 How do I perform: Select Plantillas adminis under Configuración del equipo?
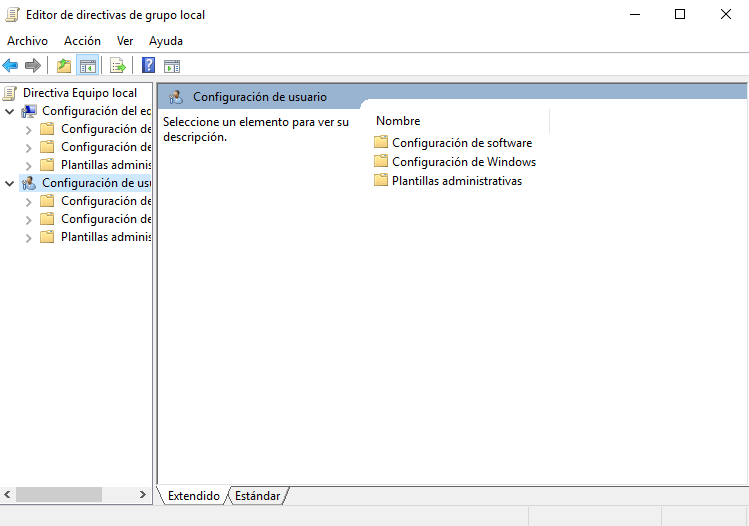tap(106, 165)
